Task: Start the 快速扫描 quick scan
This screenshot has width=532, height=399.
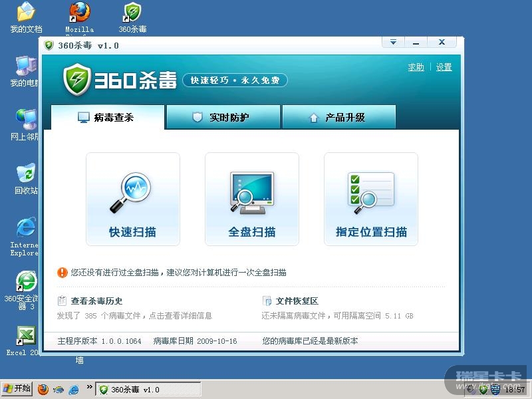Action: (x=132, y=199)
